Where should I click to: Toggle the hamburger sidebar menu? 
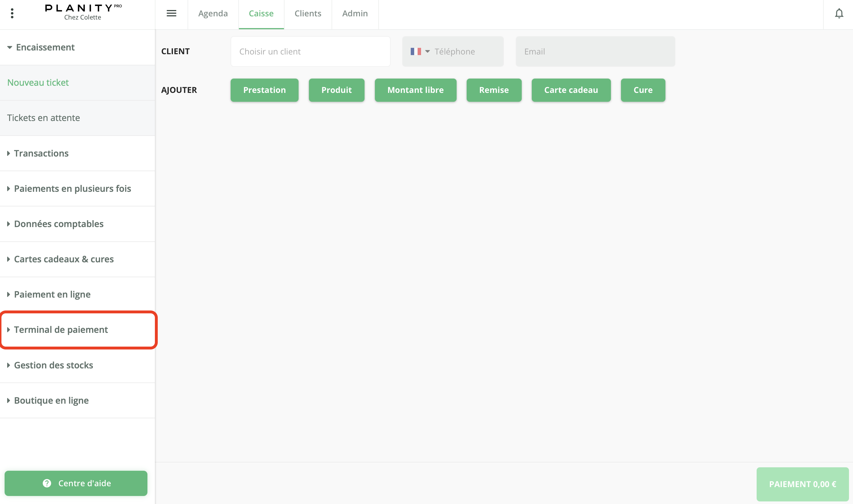click(x=171, y=13)
